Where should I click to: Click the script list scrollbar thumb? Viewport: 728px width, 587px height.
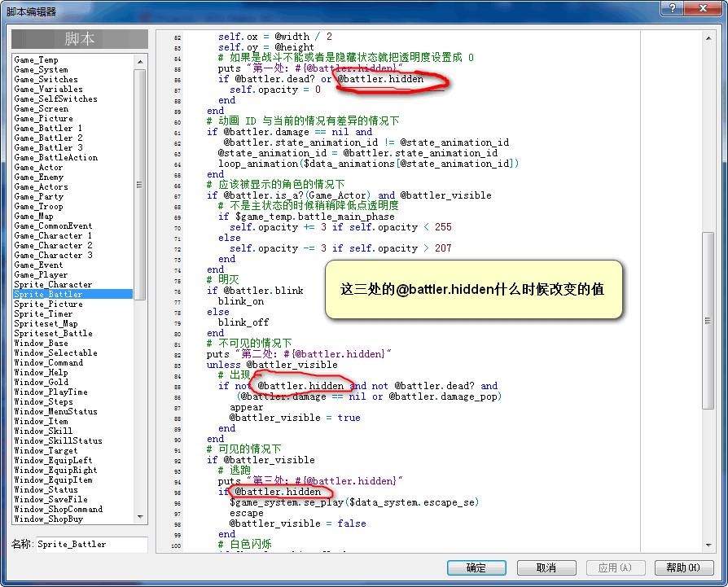(139, 185)
